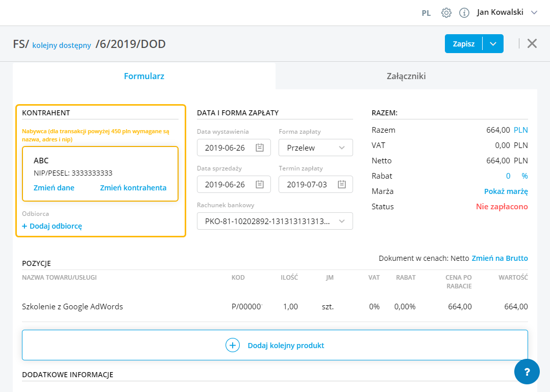The width and height of the screenshot is (550, 392).
Task: Click the Zmień dane link
Action: 54,187
